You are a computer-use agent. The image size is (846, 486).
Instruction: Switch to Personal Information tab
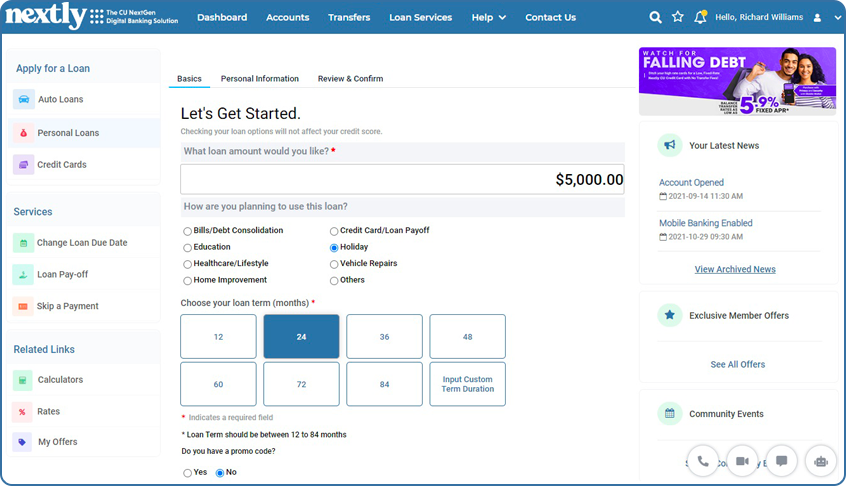point(260,79)
